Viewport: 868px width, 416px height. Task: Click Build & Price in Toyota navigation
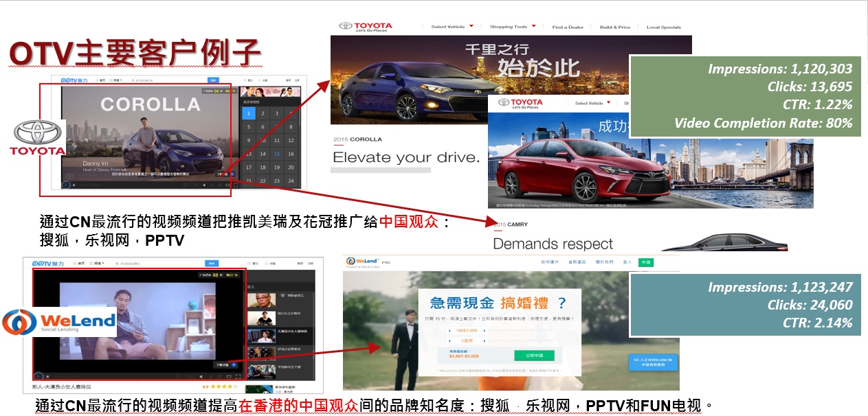click(615, 27)
